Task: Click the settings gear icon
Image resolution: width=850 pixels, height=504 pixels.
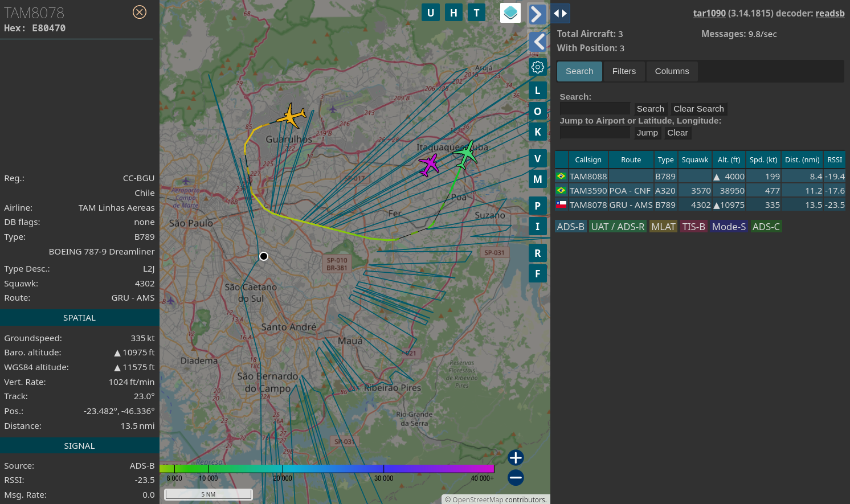Action: [538, 67]
